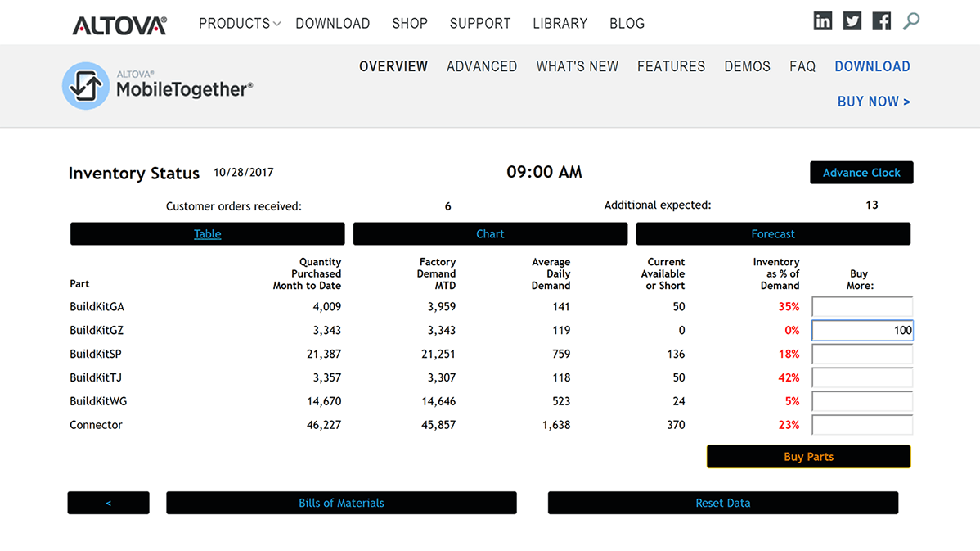Viewport: 980px width, 551px height.
Task: Click the BuildKitWG part name
Action: click(98, 401)
